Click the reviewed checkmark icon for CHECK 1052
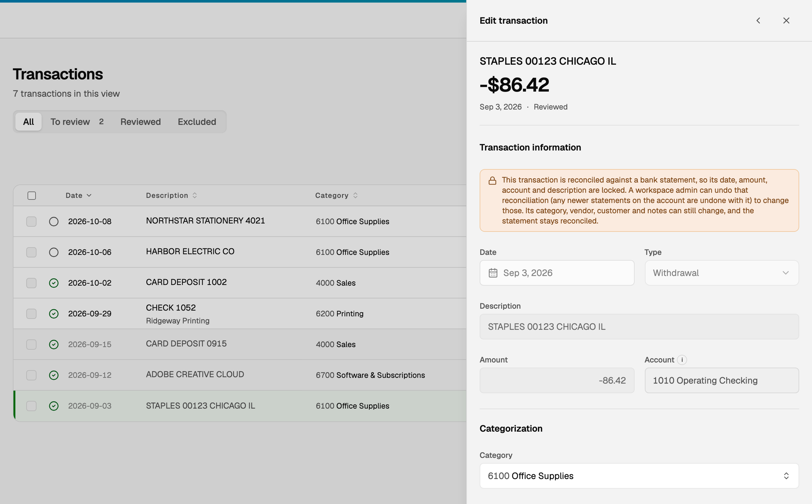 (54, 314)
